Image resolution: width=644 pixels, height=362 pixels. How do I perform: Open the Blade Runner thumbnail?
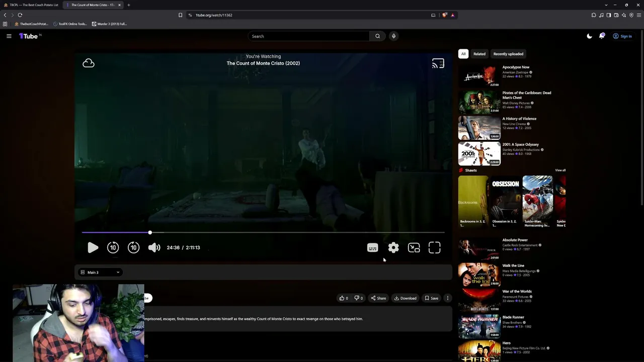[479, 326]
